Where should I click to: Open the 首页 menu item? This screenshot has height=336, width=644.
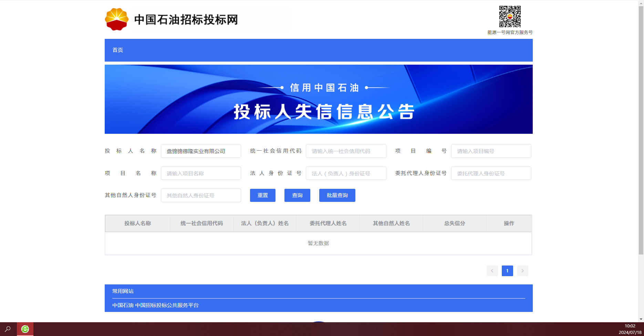pos(118,50)
